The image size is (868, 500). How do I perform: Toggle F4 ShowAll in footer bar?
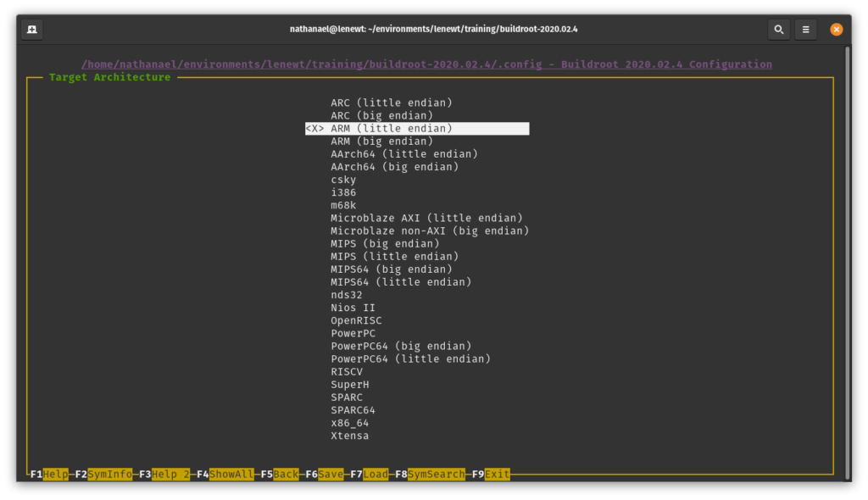(x=225, y=475)
